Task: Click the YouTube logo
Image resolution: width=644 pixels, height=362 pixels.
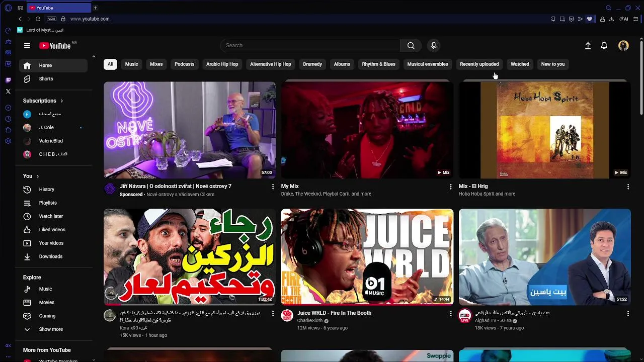Action: 55,46
